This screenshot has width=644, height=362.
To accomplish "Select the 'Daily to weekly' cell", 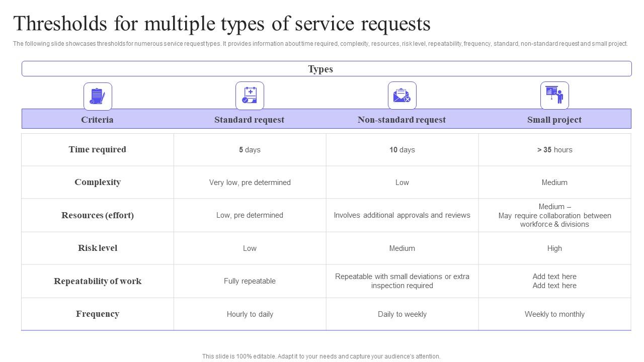I will point(402,314).
